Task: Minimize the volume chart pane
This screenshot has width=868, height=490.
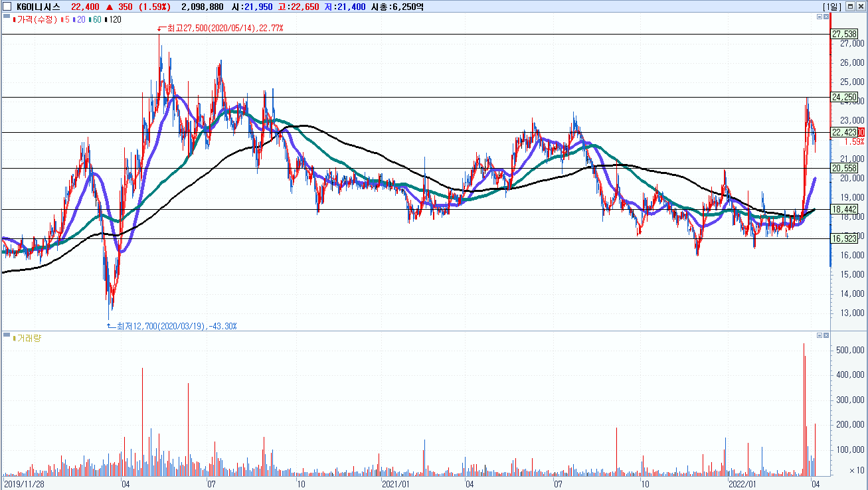Action: (x=819, y=335)
